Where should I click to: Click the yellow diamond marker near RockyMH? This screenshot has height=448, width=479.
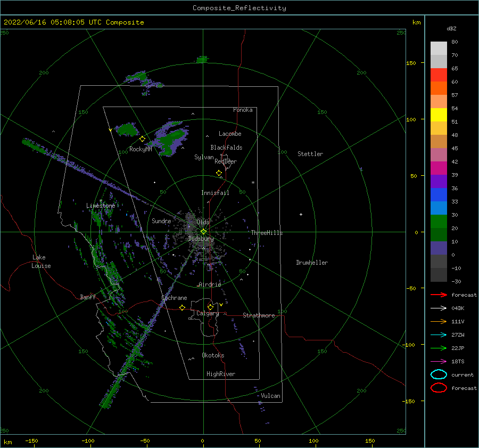click(142, 139)
